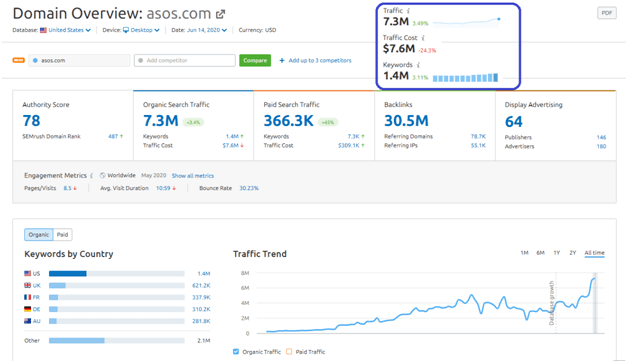The height and width of the screenshot is (363, 628).
Task: Click the Pages/Visits 8.5 value
Action: point(67,188)
